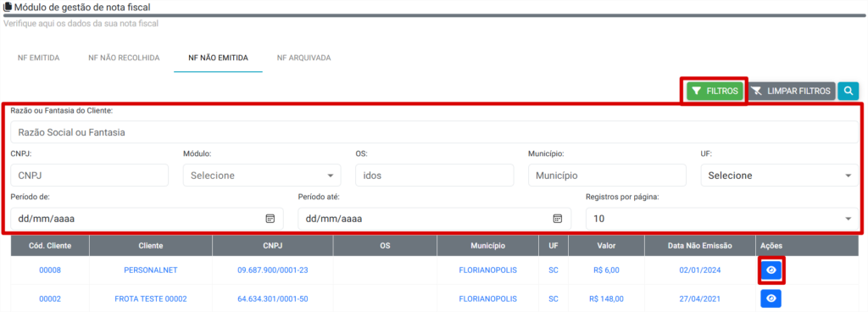Click LIMPAR FILTROS button
Viewport: 868px width, 312px height.
point(792,91)
